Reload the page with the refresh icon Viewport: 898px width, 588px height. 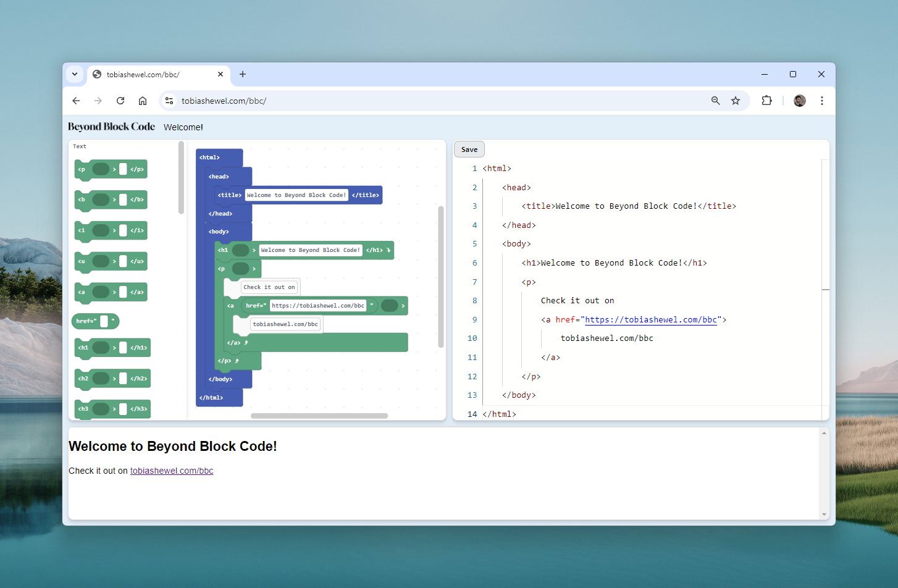(x=120, y=101)
